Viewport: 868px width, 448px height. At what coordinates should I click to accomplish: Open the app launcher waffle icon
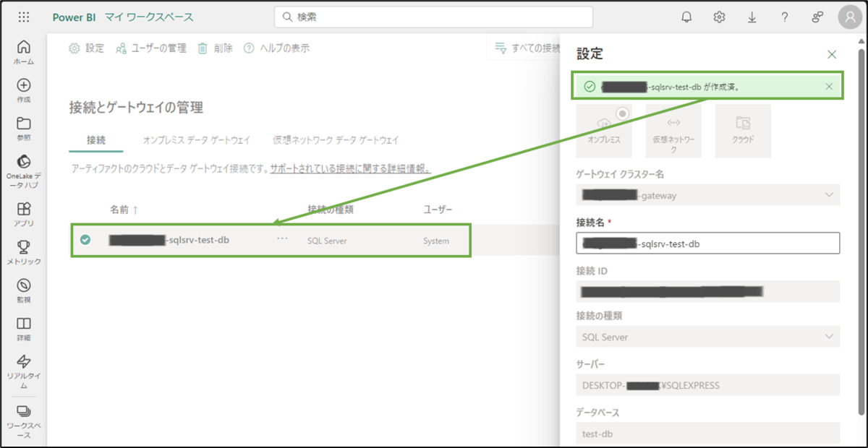tap(24, 17)
